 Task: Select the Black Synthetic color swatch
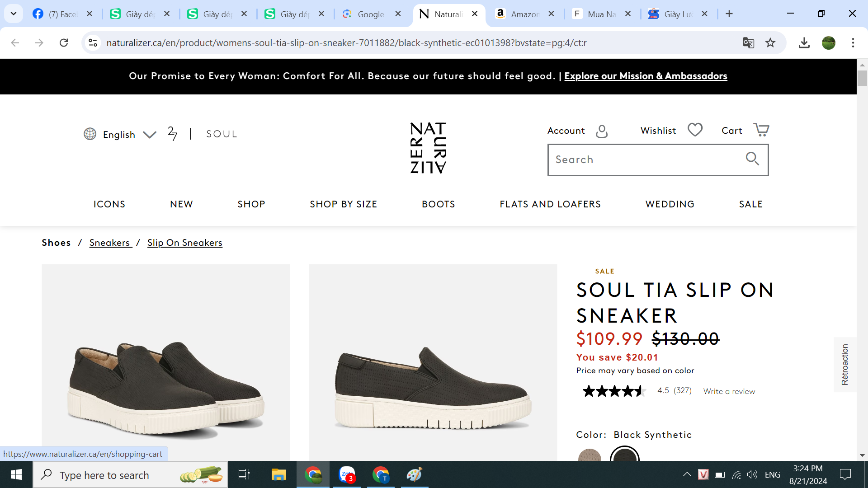(x=624, y=455)
